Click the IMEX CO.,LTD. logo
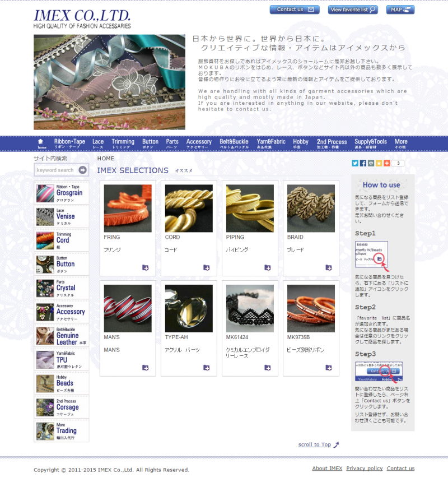 82,18
